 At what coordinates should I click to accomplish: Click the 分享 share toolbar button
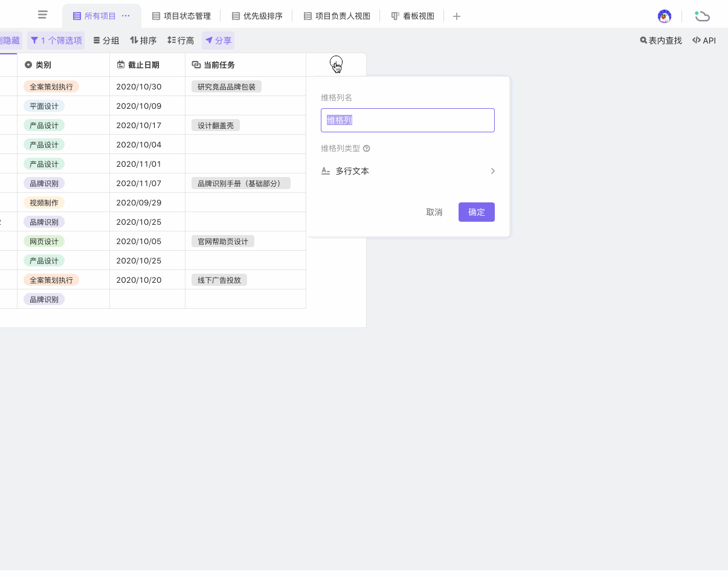(218, 40)
